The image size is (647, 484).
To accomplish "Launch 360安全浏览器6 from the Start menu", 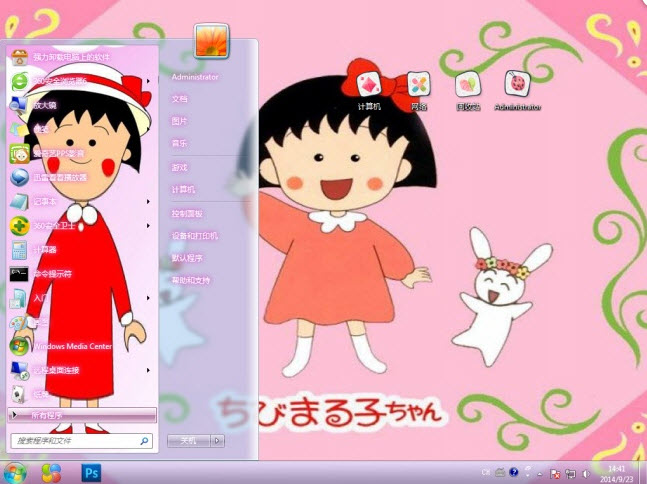I will pos(19,81).
